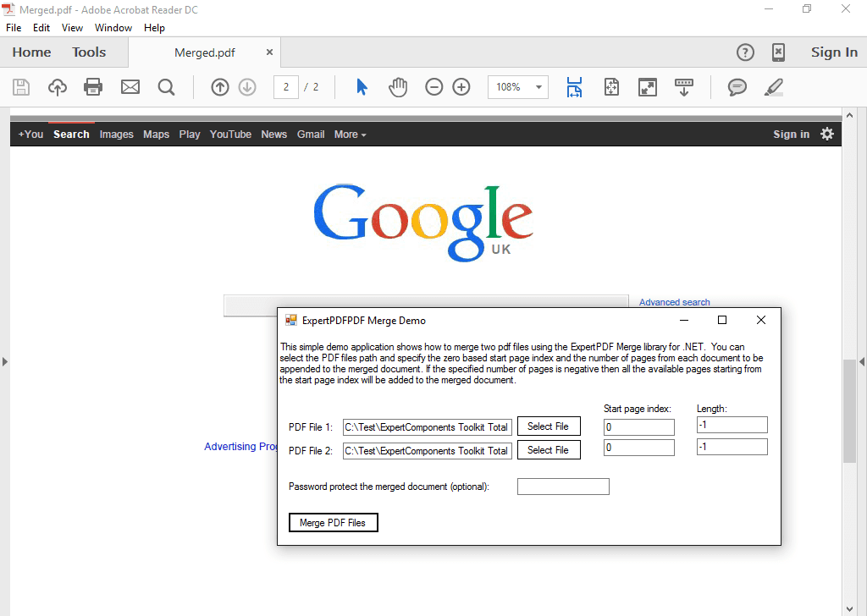
Task: Switch to the Home tab
Action: click(x=31, y=52)
